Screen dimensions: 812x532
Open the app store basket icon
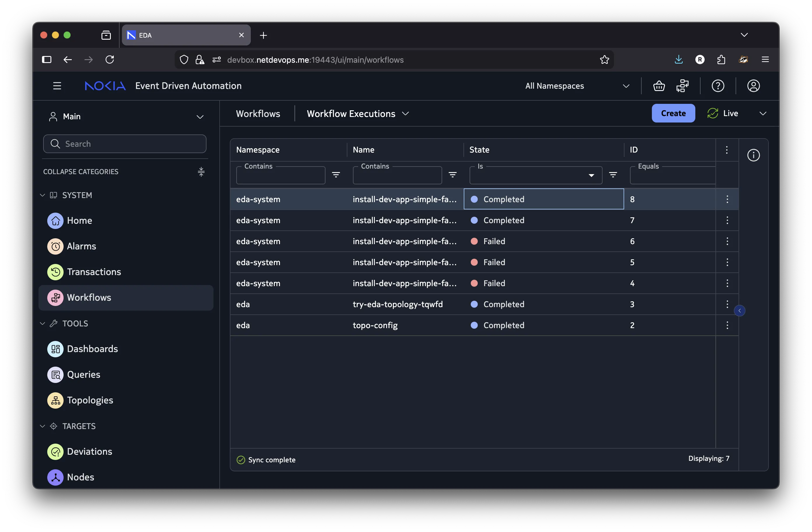[659, 86]
